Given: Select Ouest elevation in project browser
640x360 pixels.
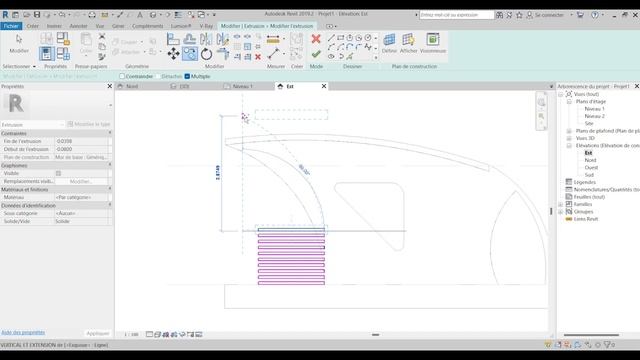Looking at the screenshot, I should [591, 167].
